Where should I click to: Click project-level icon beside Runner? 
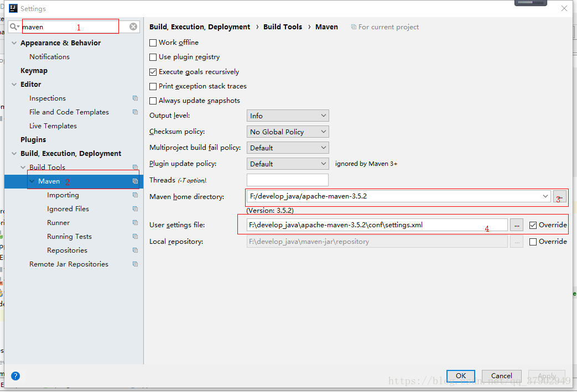pyautogui.click(x=135, y=222)
